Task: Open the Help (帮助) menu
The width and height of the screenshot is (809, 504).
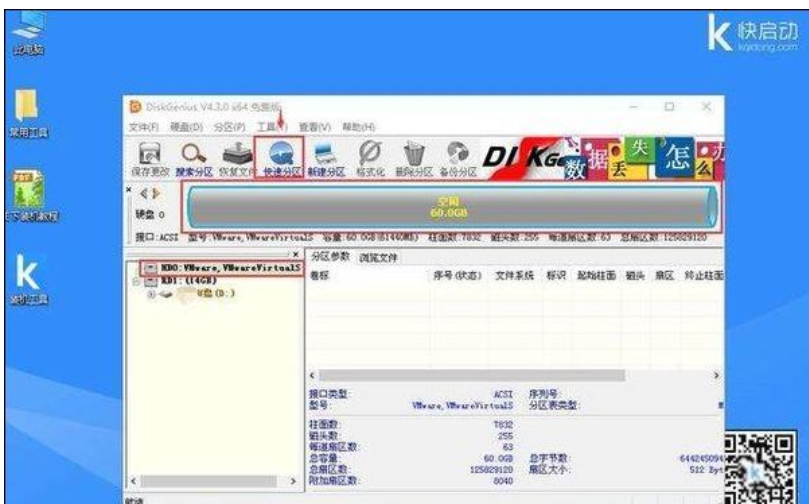Action: (x=357, y=127)
